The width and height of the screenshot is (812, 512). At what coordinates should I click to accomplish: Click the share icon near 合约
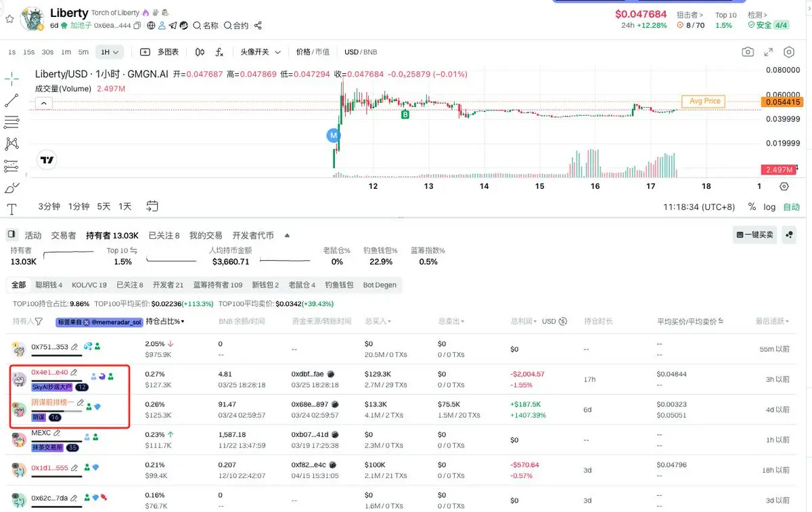257,26
